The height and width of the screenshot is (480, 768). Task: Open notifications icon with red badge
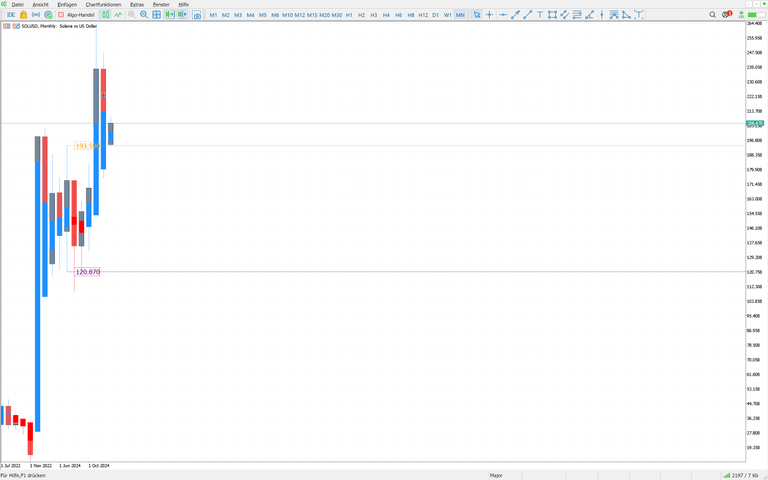727,14
